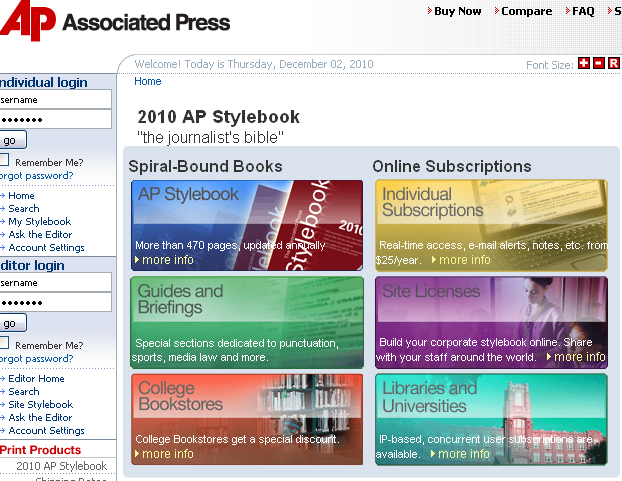Tick Remember Me under Editor login
Image resolution: width=622 pixels, height=481 pixels.
(4, 343)
